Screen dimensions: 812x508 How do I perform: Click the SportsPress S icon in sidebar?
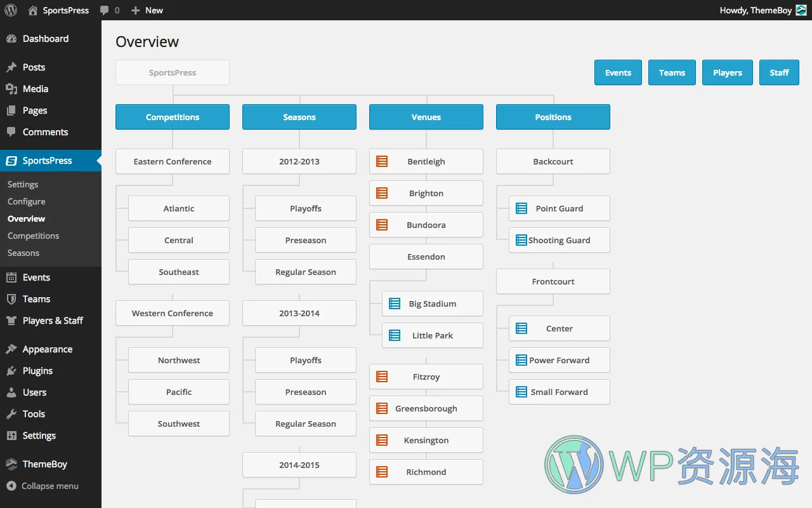(11, 161)
